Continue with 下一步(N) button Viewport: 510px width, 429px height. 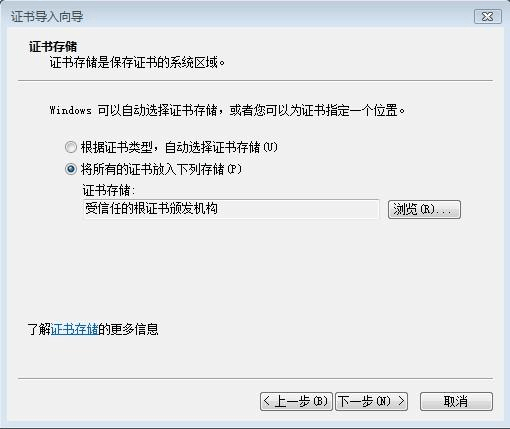372,401
